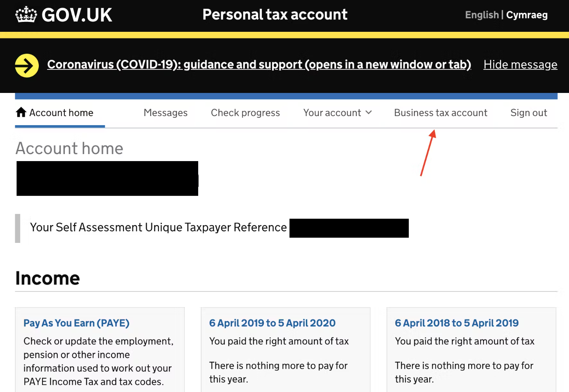Image resolution: width=569 pixels, height=392 pixels.
Task: View 6 April 2018 to 5 April 2019
Action: click(457, 323)
